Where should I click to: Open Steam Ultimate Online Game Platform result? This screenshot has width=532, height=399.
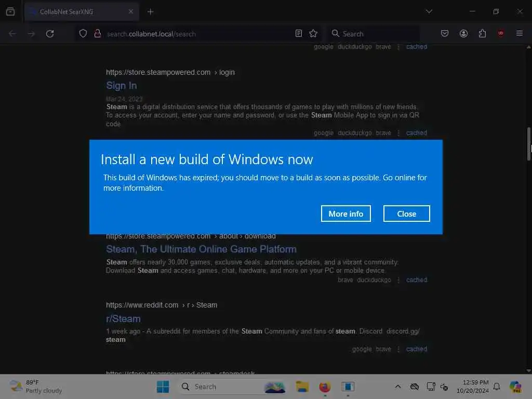(201, 249)
